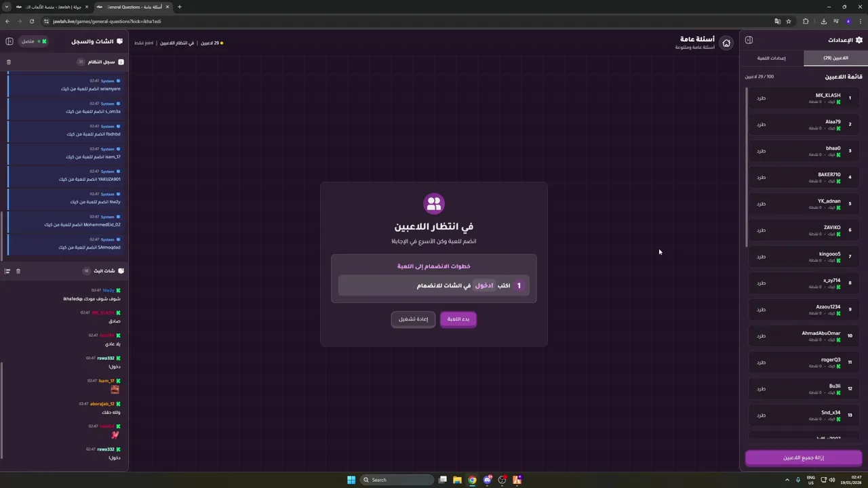The image size is (868, 488).
Task: Click the players group icon in waiting dialog
Action: pos(434,203)
